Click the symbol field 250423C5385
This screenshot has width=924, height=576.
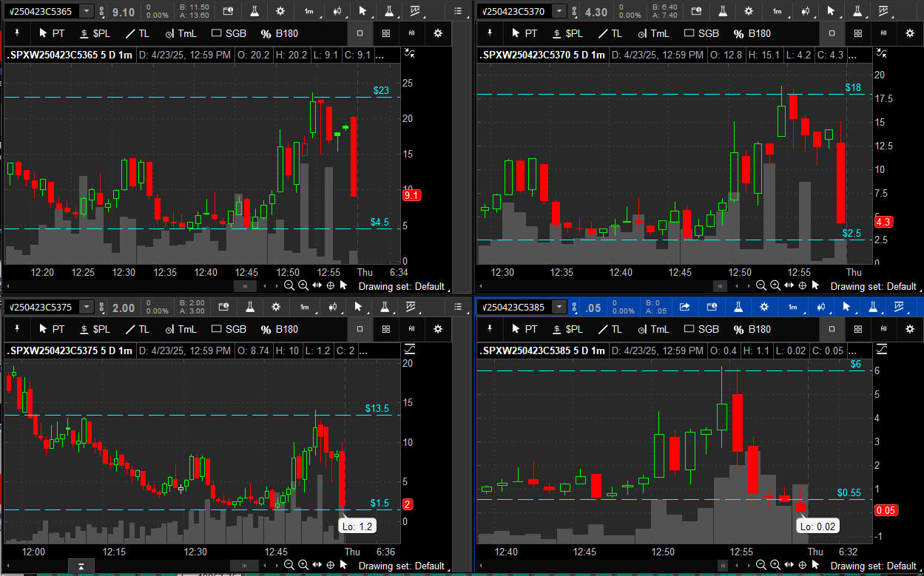(515, 307)
